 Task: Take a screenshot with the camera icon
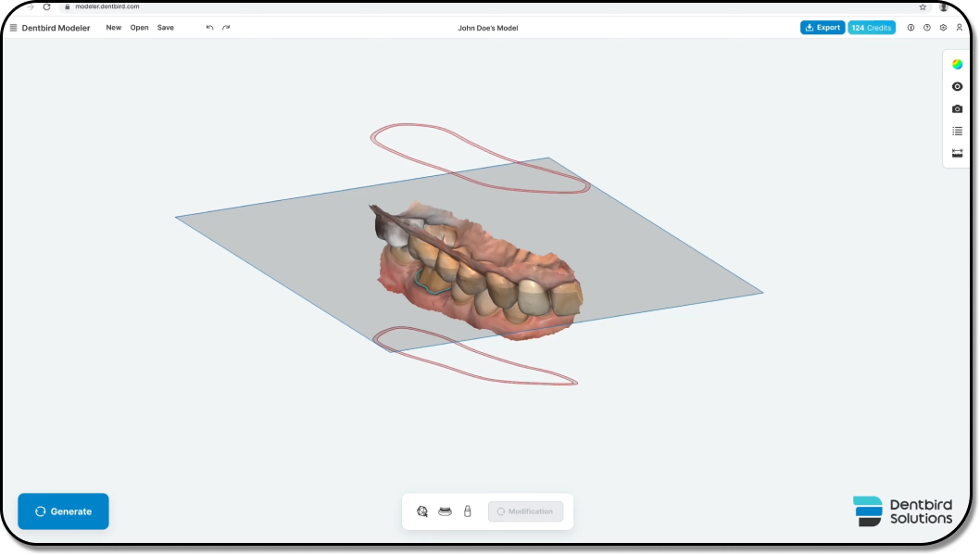[x=957, y=108]
